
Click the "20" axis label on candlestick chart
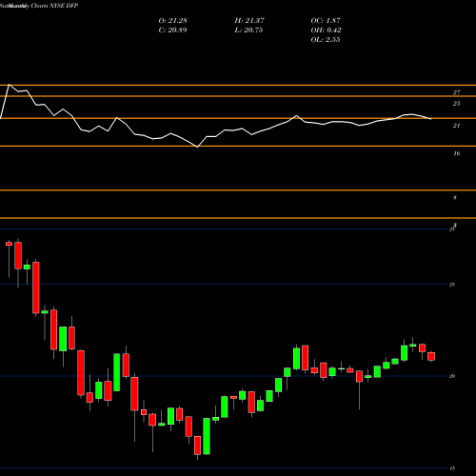pos(452,376)
